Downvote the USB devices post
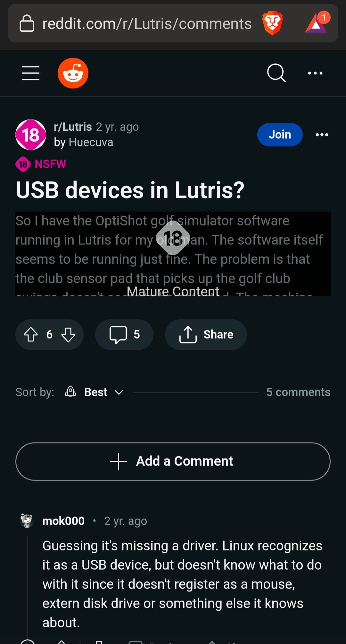346x644 pixels. [x=68, y=334]
